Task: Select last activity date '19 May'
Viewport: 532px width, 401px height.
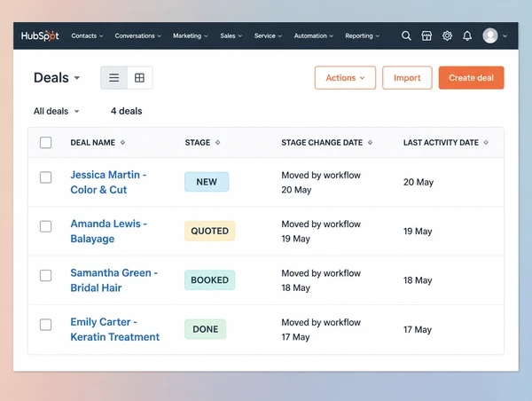Action: (x=418, y=232)
